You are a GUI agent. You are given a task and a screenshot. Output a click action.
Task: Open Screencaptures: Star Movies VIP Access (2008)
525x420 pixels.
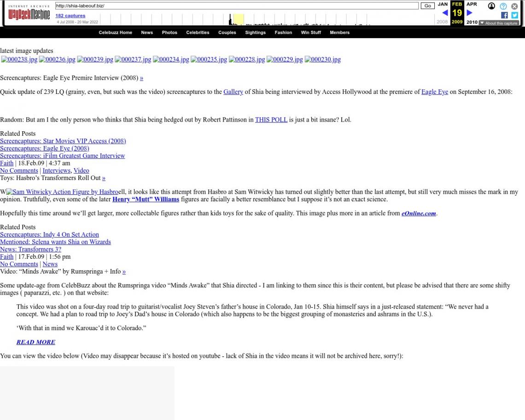pyautogui.click(x=63, y=141)
